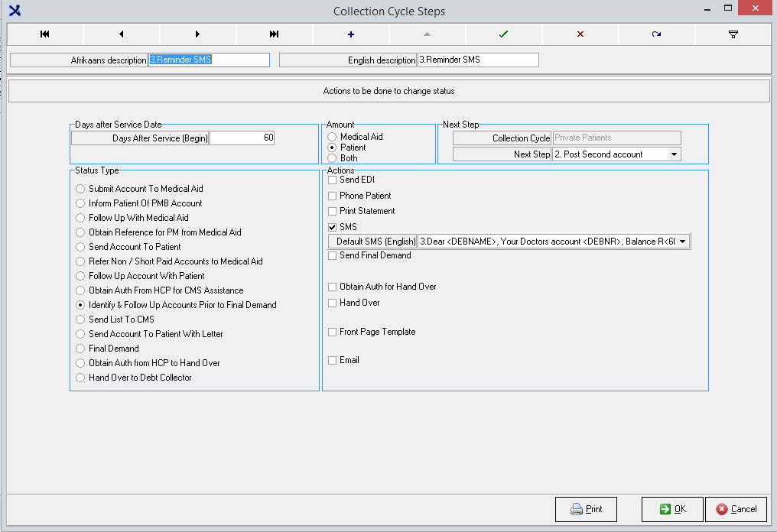Click the Days After Service input field
The width and height of the screenshot is (777, 532).
(242, 138)
